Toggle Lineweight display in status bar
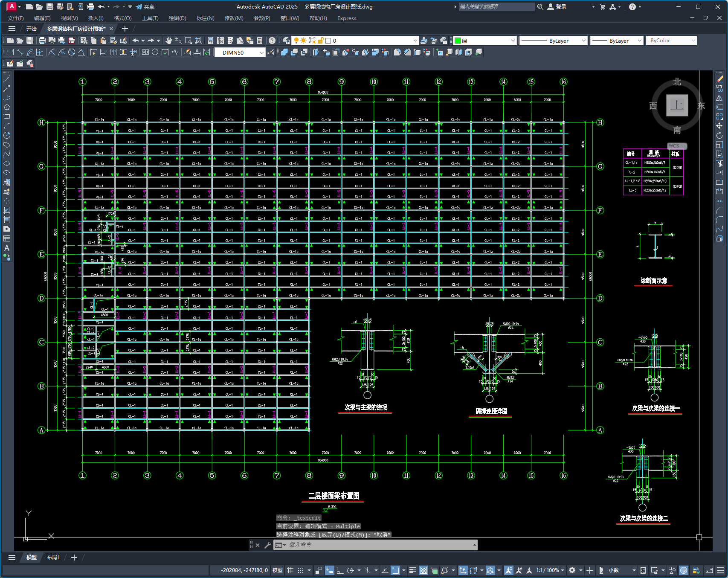The width and height of the screenshot is (728, 578). tap(413, 570)
